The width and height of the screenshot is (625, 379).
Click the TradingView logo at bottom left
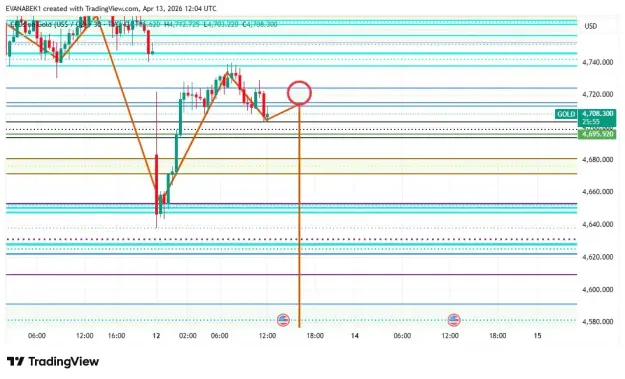(53, 361)
